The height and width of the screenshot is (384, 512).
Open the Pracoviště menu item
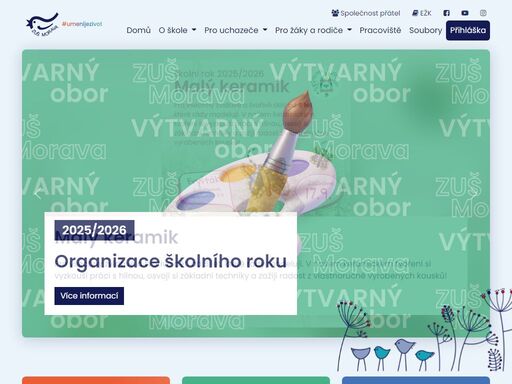coord(380,30)
